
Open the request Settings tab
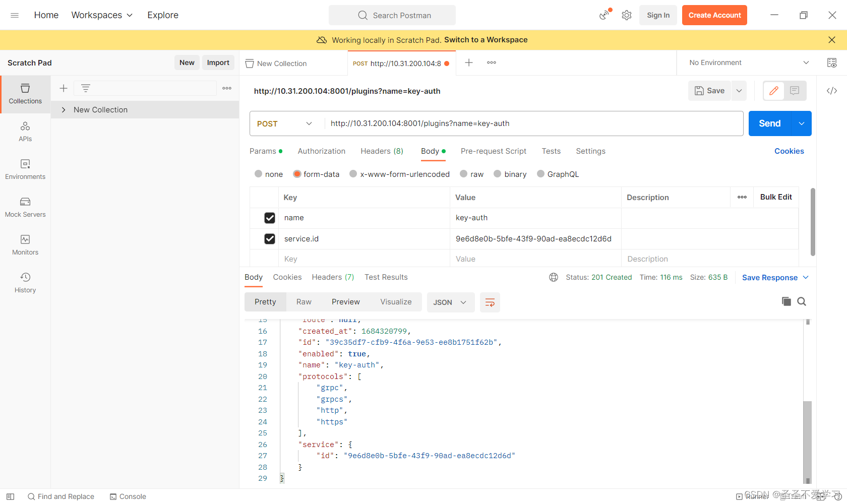pos(590,151)
